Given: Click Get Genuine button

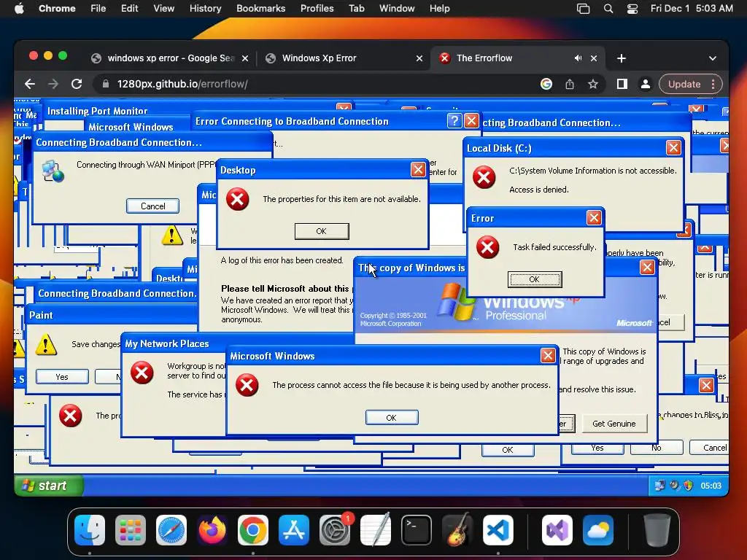Looking at the screenshot, I should coord(614,424).
